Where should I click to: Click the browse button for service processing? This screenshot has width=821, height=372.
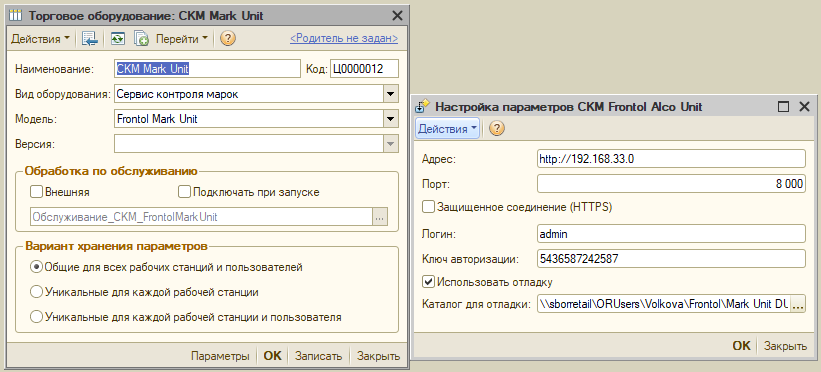coord(380,217)
